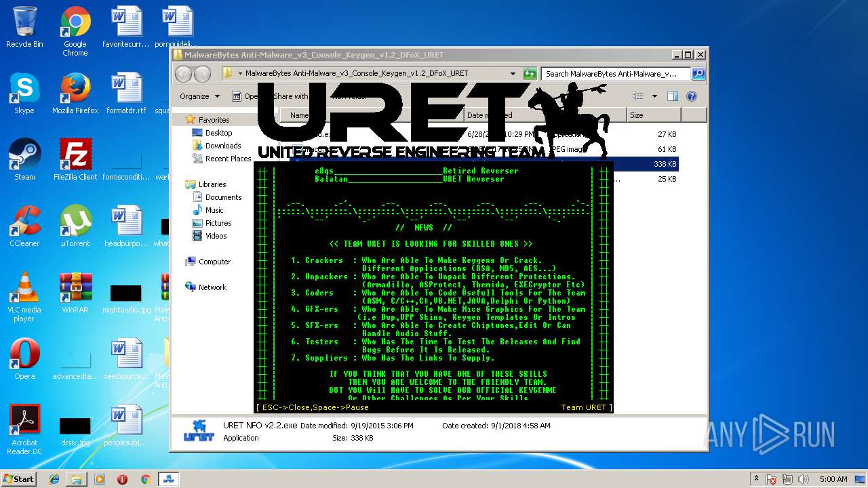
Task: Open Explorer Help button
Action: pos(692,96)
